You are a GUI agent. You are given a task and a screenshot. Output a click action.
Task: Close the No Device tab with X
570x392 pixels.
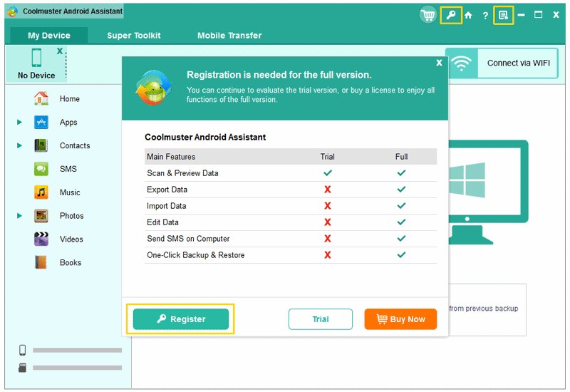point(60,51)
